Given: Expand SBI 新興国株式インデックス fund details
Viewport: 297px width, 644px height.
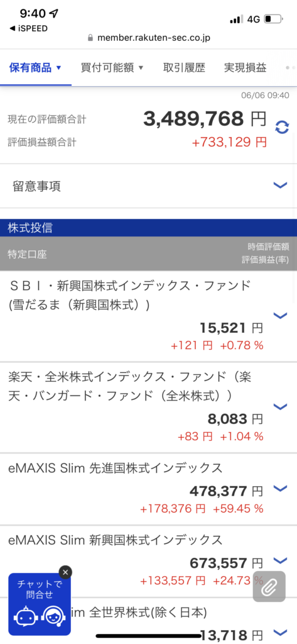Looking at the screenshot, I should pyautogui.click(x=280, y=316).
